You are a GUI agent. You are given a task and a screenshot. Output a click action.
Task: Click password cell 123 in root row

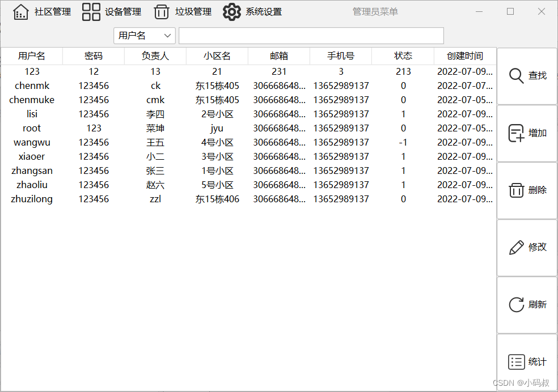point(94,128)
